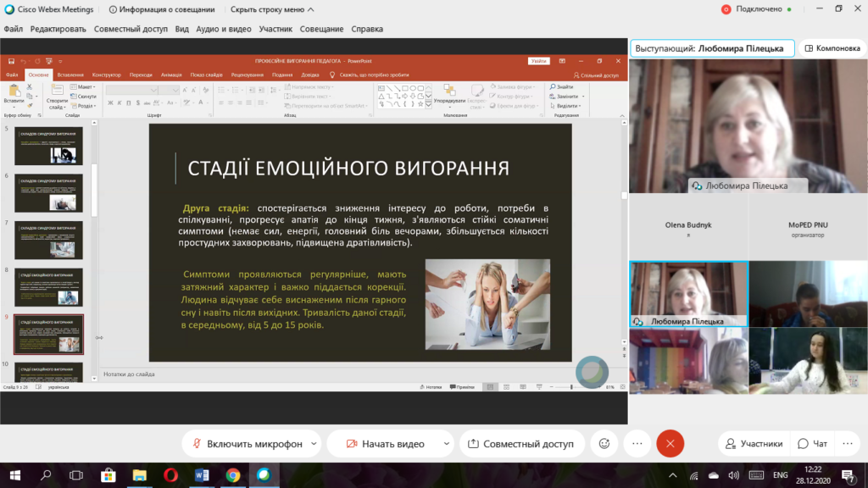Click the system volume icon in tray
The width and height of the screenshot is (868, 488).
(733, 475)
